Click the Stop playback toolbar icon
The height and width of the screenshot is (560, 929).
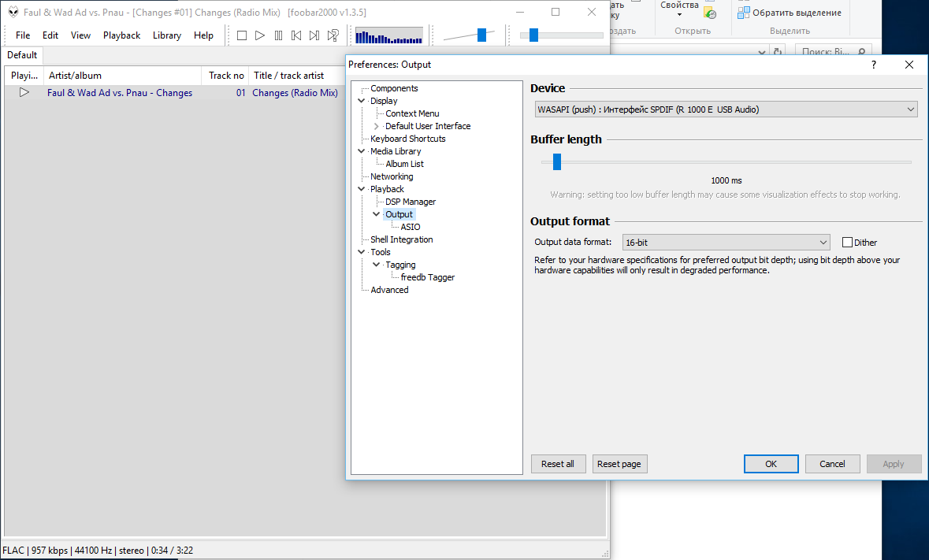tap(242, 35)
